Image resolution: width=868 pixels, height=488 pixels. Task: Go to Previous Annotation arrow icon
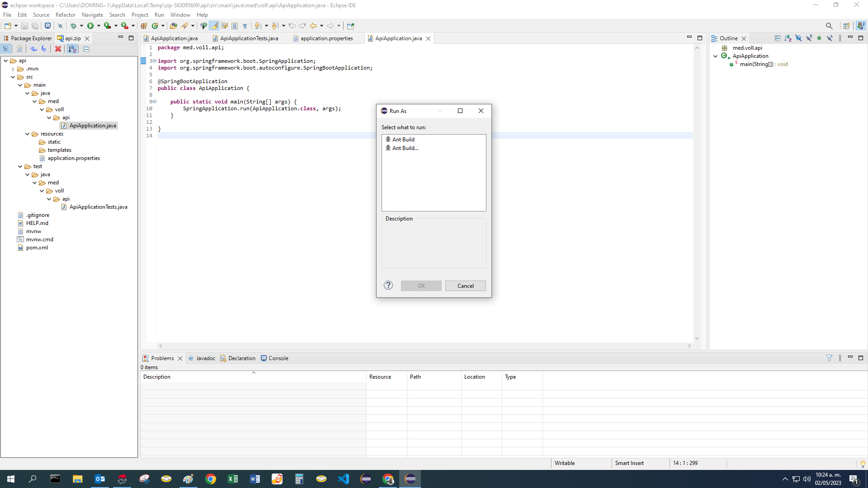point(275,26)
